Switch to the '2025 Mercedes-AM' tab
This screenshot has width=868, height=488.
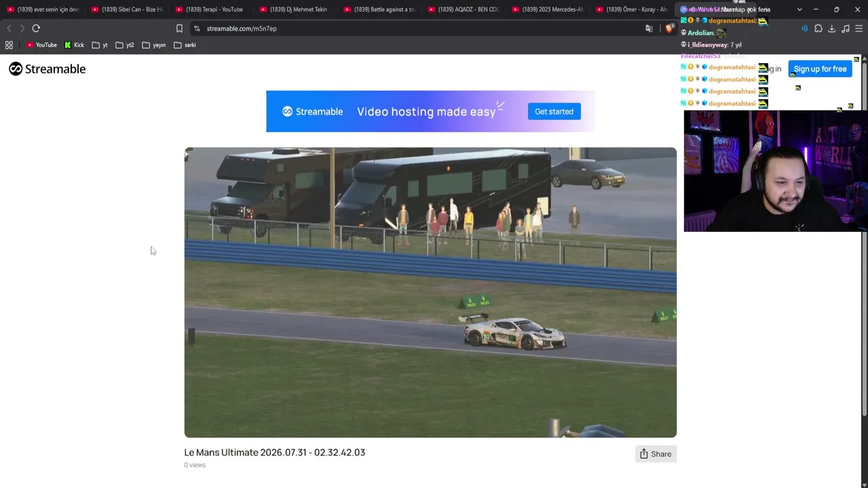tap(547, 9)
